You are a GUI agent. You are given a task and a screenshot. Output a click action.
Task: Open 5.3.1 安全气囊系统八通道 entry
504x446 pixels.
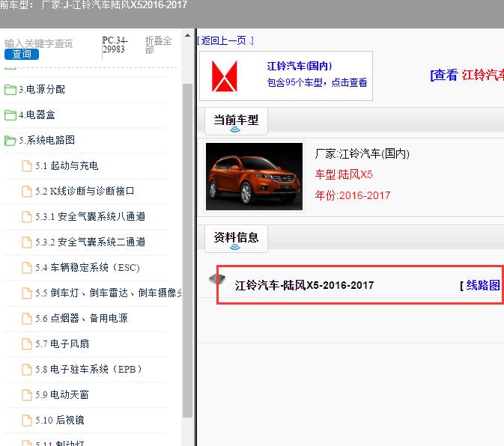(91, 216)
